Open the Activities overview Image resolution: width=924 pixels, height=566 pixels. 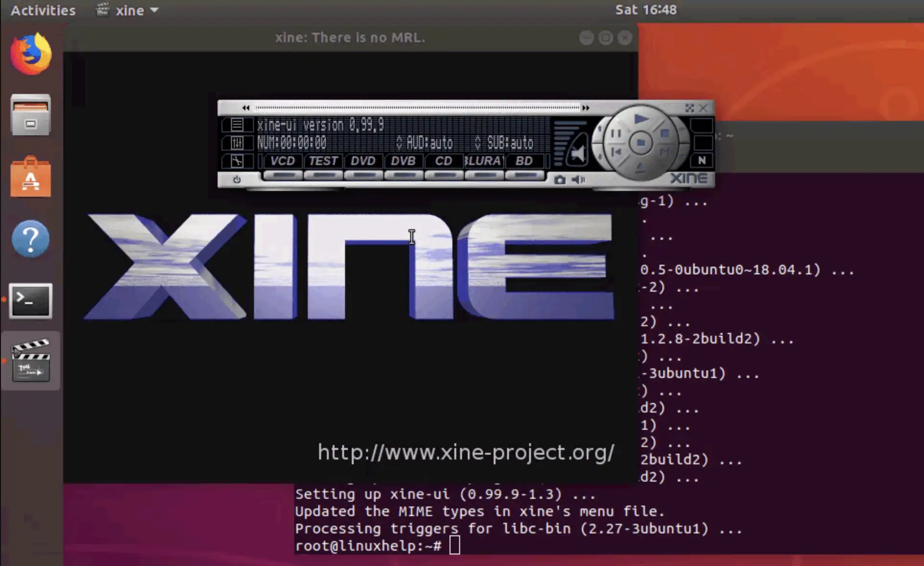(x=43, y=10)
